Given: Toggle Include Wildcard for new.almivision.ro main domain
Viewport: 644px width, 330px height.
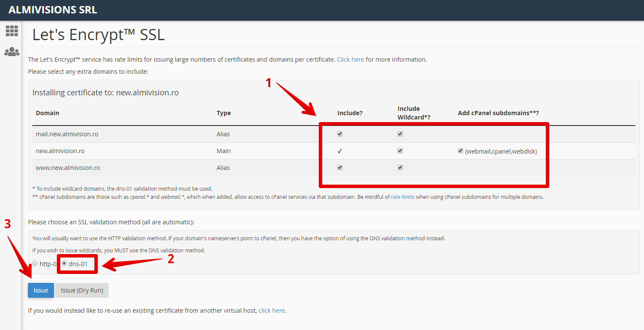Looking at the screenshot, I should tap(400, 151).
